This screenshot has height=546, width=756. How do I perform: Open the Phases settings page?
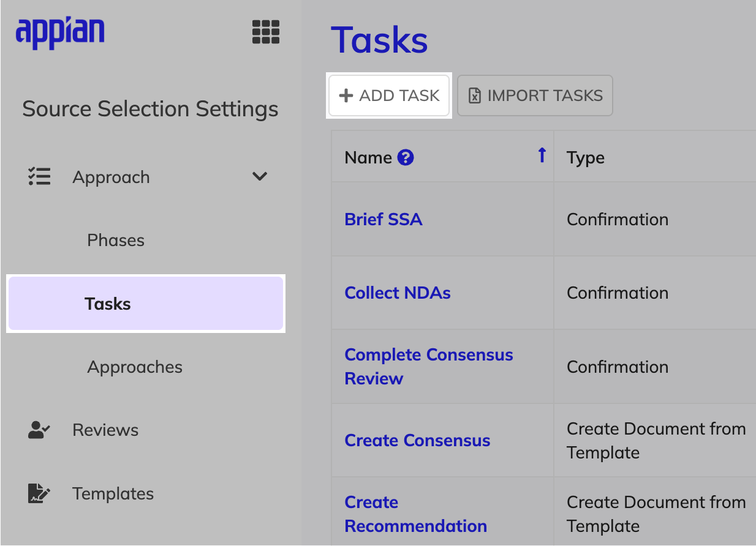(x=116, y=240)
